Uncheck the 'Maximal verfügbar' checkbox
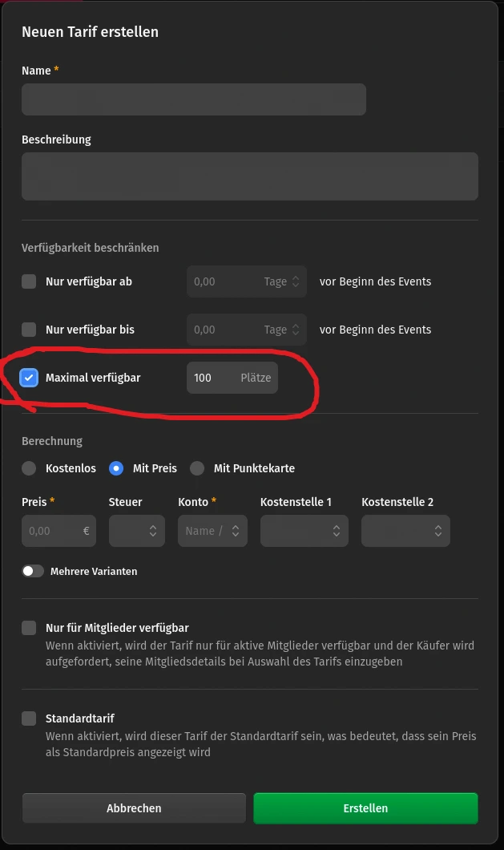 tap(29, 378)
